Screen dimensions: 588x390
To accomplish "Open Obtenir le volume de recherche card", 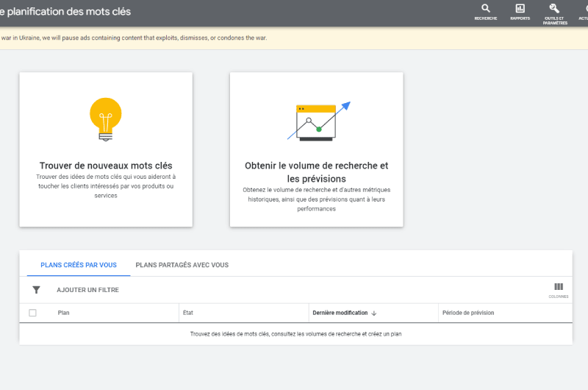I will pos(316,172).
